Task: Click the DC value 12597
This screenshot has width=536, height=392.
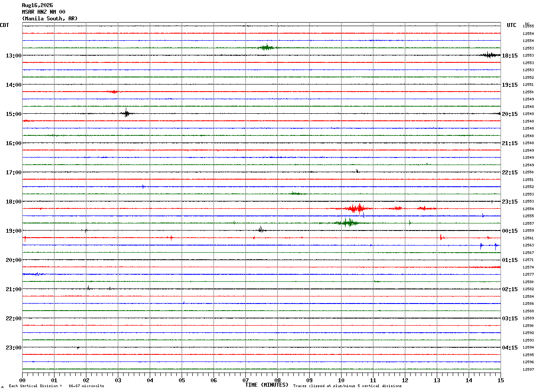Action: tap(528, 369)
